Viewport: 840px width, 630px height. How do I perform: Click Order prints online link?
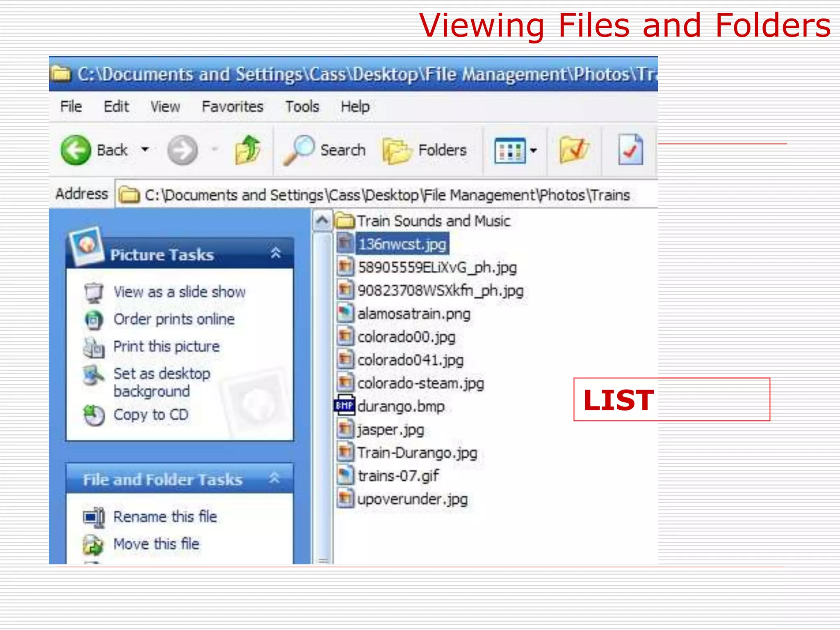click(x=174, y=319)
